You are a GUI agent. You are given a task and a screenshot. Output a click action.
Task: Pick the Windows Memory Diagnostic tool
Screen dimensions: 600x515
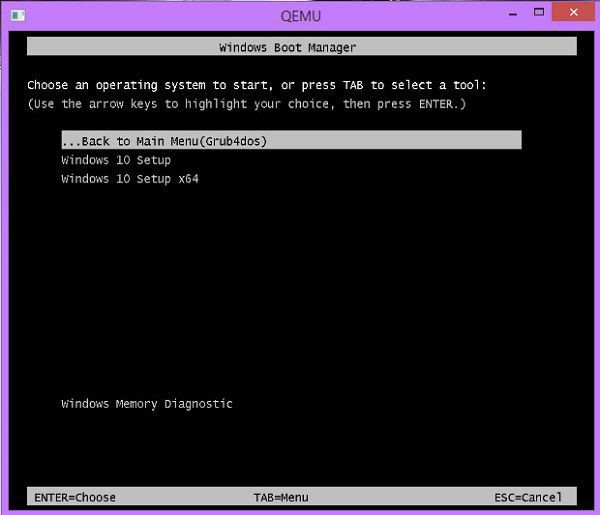point(147,404)
